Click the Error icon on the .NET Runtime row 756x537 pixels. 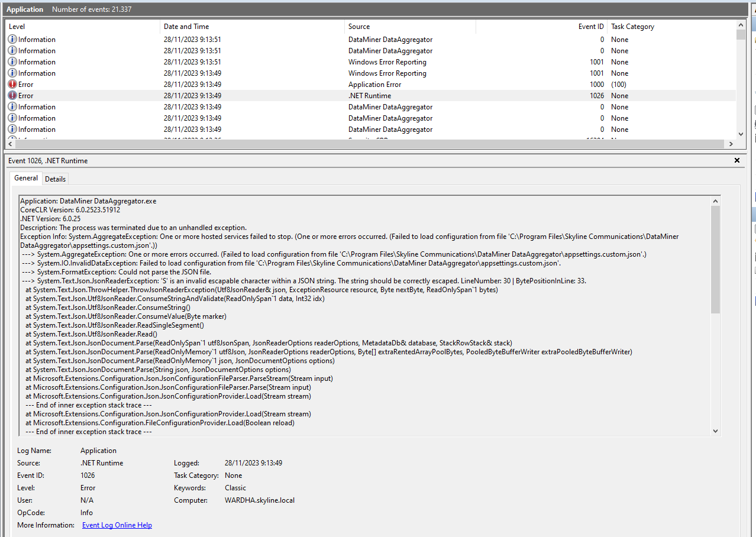(x=12, y=96)
